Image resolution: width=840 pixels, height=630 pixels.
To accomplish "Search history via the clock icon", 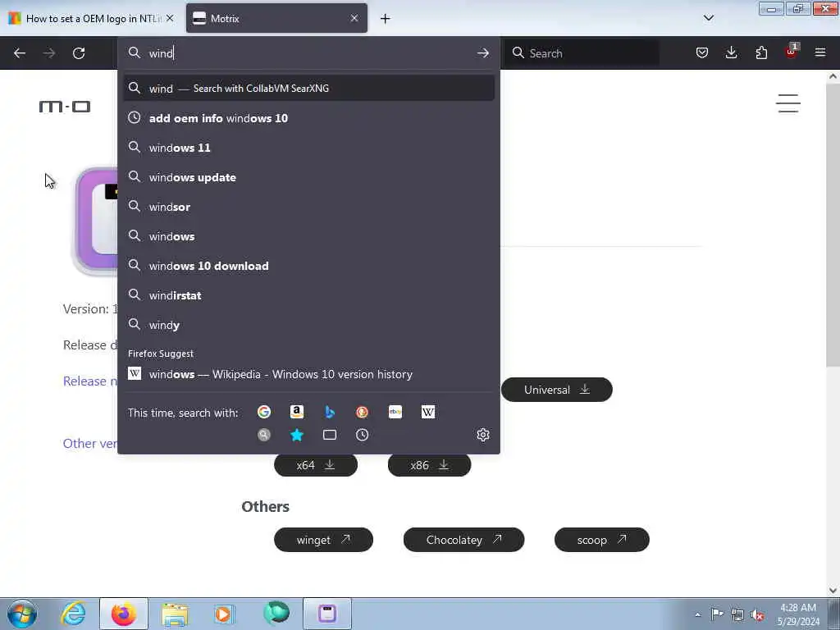I will [362, 435].
